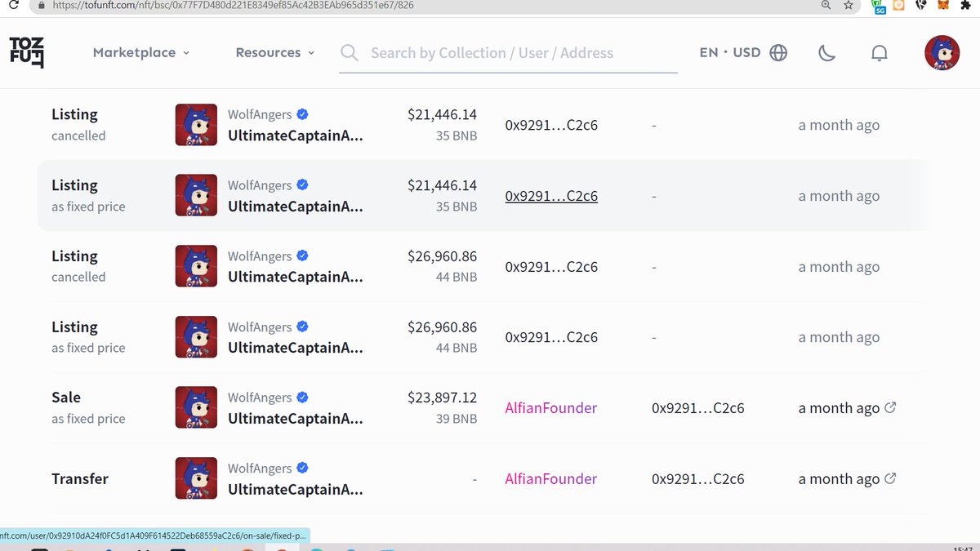
Task: Click the $23,897.12 sale price
Action: pos(442,398)
